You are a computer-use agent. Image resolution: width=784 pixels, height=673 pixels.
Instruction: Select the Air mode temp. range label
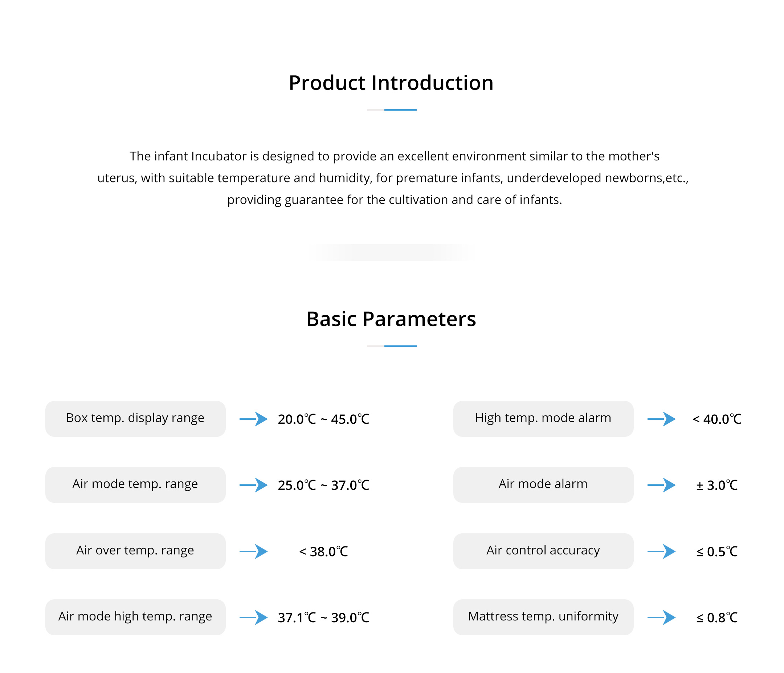pyautogui.click(x=135, y=485)
